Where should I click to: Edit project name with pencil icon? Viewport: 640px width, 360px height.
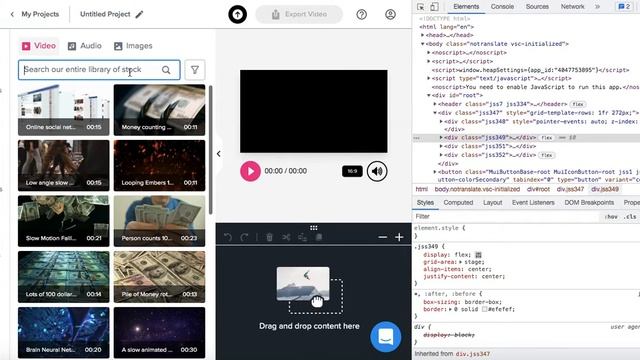pyautogui.click(x=140, y=14)
